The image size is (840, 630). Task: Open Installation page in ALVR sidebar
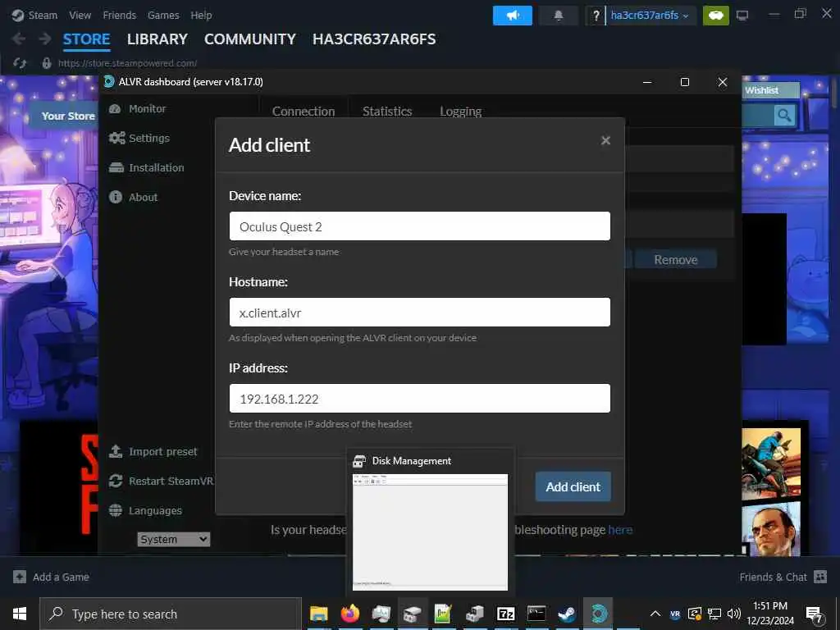[x=146, y=167]
